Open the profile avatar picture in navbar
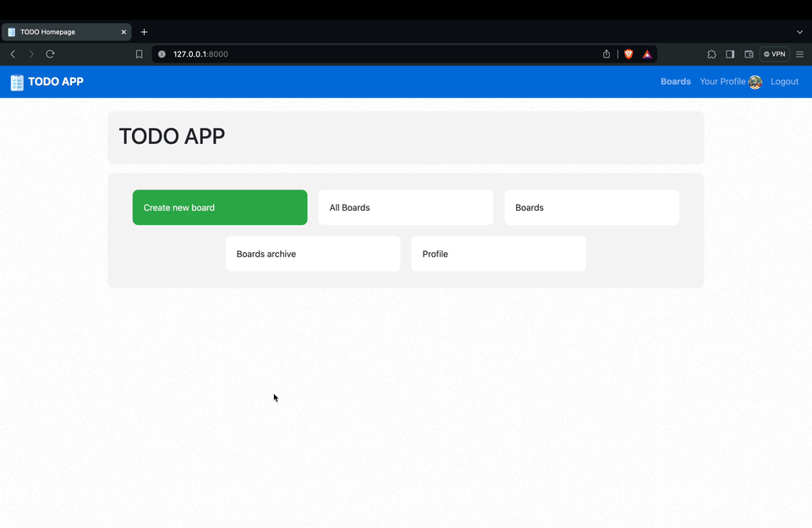This screenshot has height=528, width=812. pos(755,82)
